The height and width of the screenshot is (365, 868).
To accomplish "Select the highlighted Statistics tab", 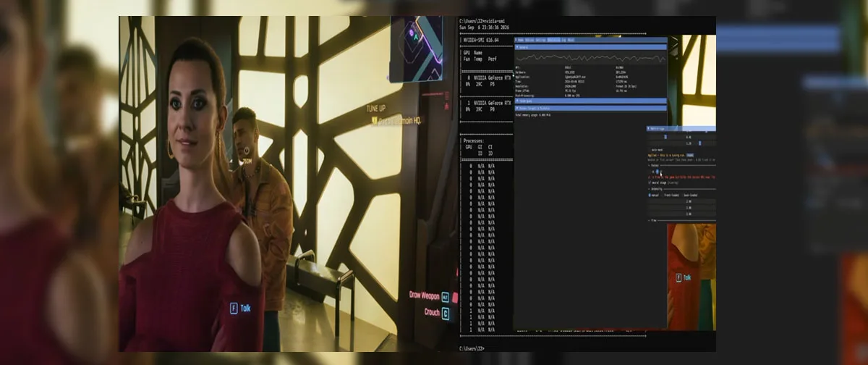I will [x=553, y=40].
